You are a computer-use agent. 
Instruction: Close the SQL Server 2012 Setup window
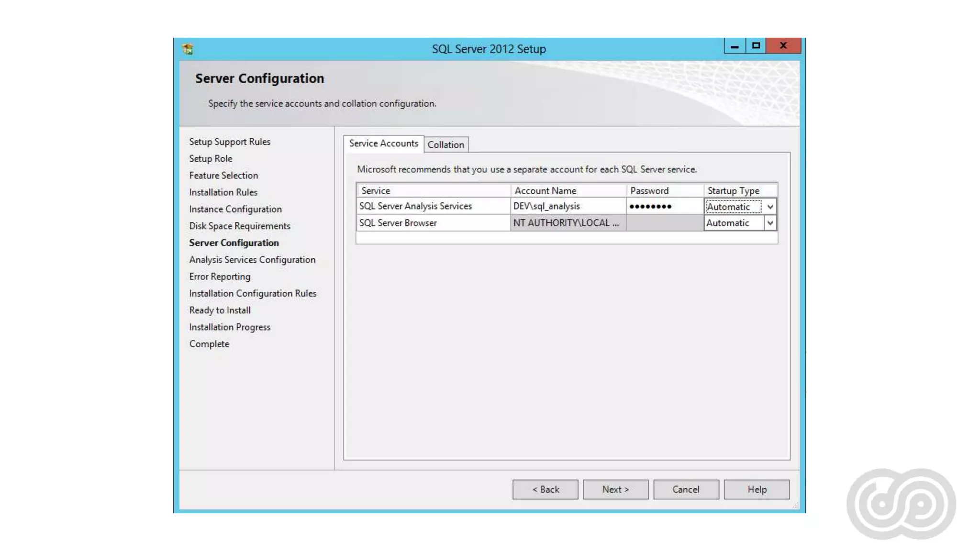(783, 46)
